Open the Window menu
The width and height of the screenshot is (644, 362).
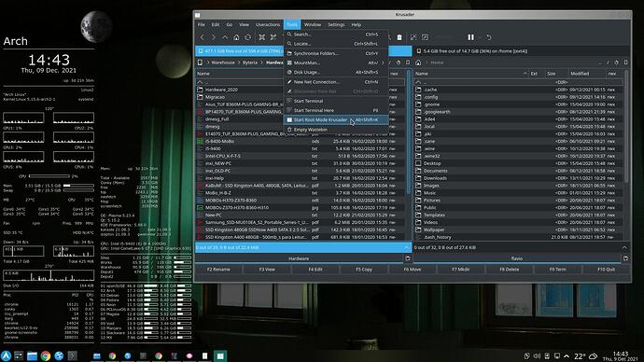coord(313,24)
